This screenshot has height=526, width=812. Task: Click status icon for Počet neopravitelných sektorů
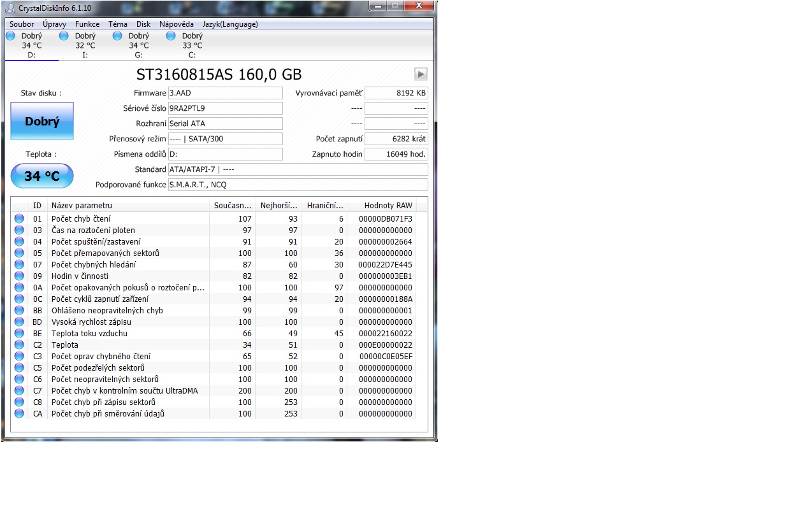coord(19,379)
